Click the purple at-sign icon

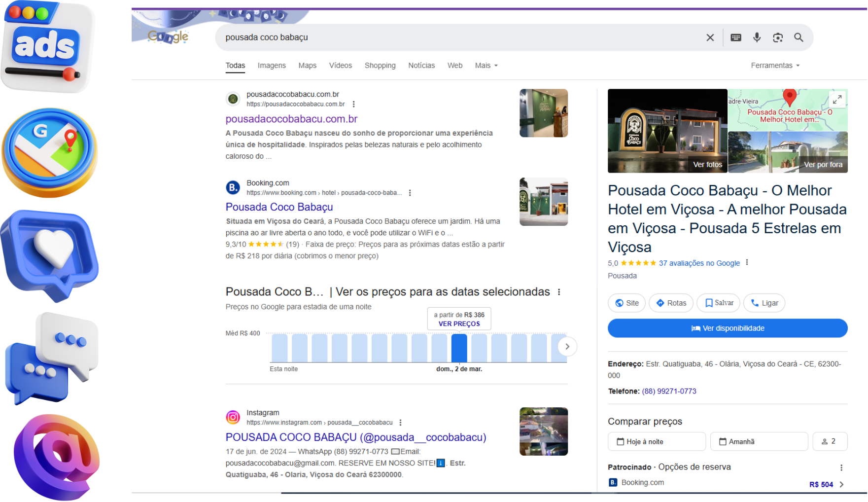(x=57, y=457)
